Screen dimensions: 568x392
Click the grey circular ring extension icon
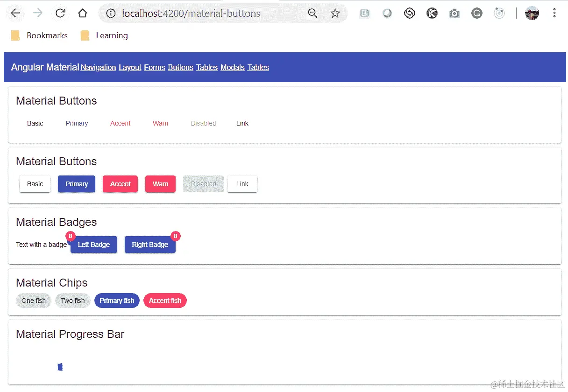click(387, 14)
